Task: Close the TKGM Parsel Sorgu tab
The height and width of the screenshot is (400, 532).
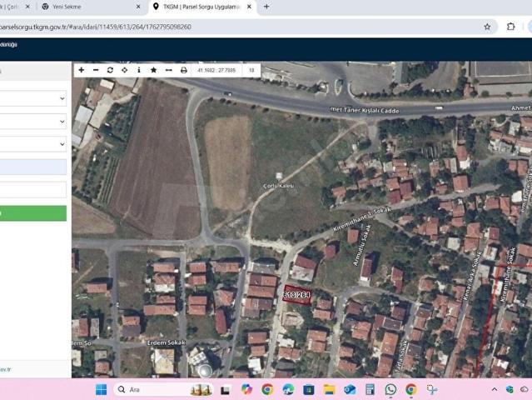Action: (249, 7)
